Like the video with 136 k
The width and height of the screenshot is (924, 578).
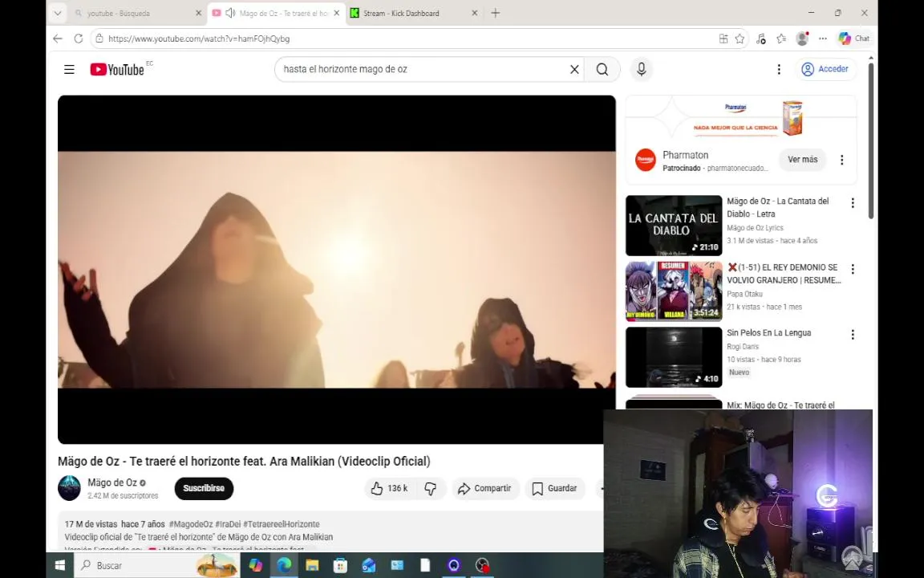pos(389,488)
